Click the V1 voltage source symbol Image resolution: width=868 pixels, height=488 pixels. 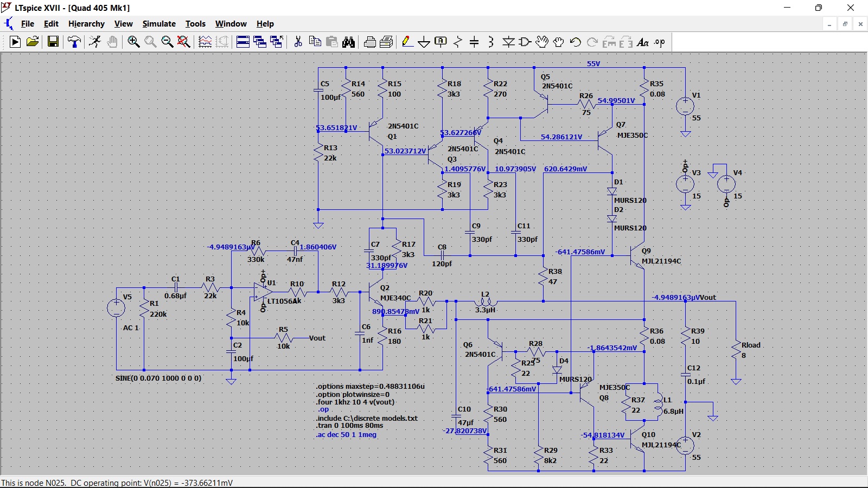click(685, 106)
